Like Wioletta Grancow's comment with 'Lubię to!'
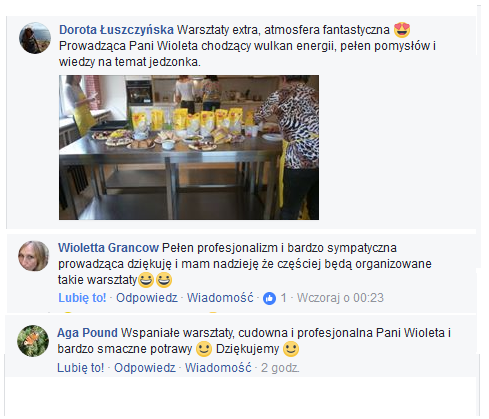The height and width of the screenshot is (419, 489). 82,298
